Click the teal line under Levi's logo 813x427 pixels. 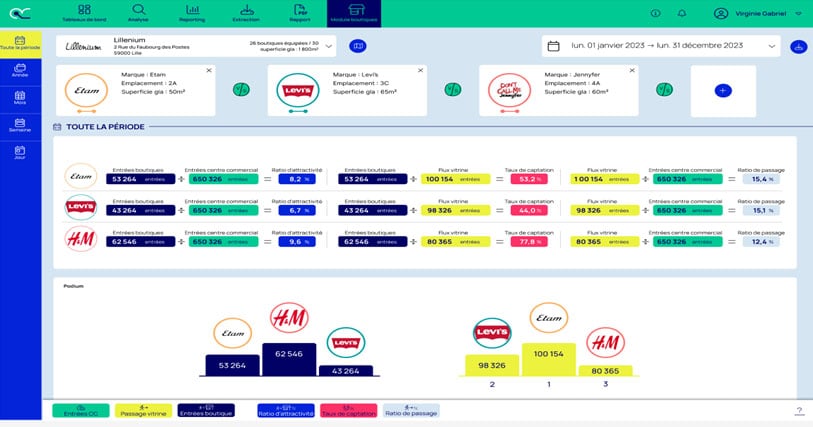point(298,111)
